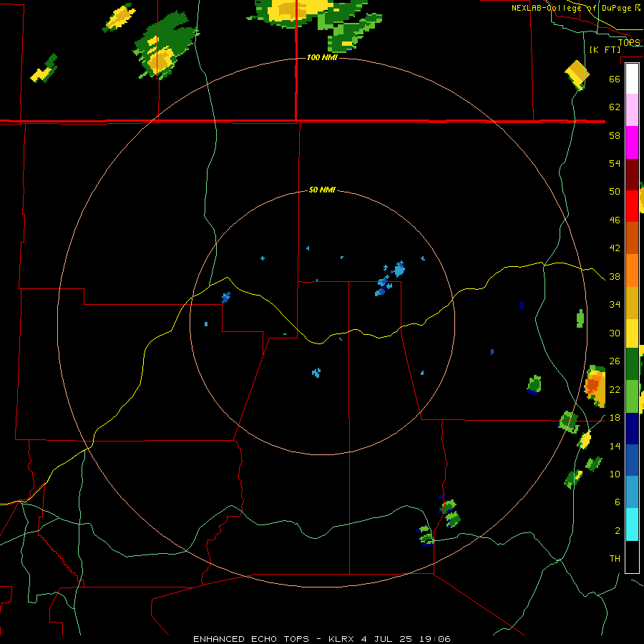Click the legend value "10"
Screen dimensions: 644x644
(x=615, y=474)
